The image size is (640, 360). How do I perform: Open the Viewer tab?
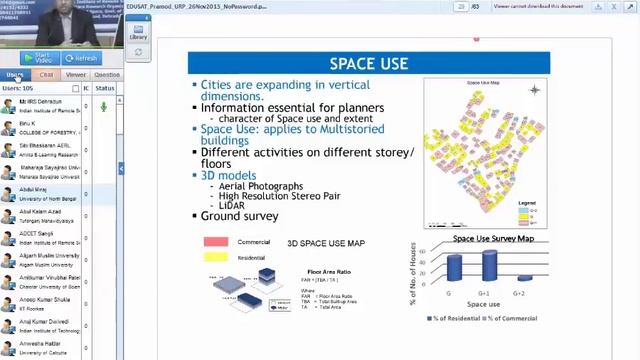[76, 75]
